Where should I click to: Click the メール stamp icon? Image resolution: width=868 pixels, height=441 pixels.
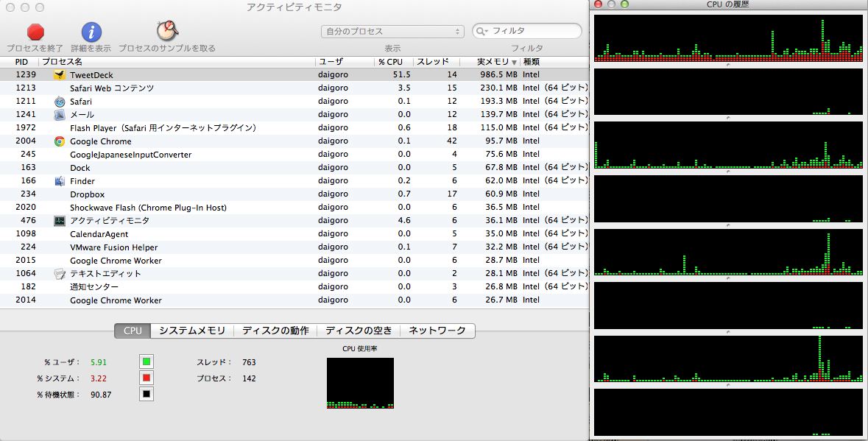pos(59,115)
